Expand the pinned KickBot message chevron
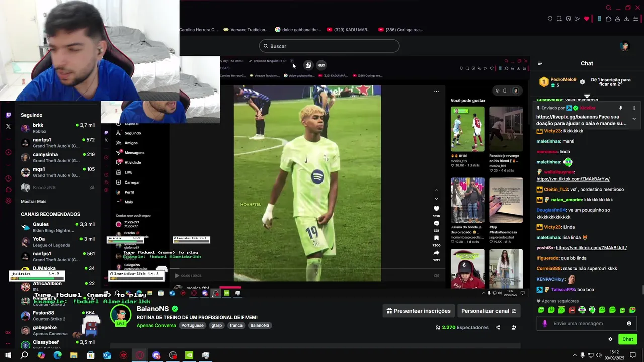The width and height of the screenshot is (644, 362). pos(634,119)
